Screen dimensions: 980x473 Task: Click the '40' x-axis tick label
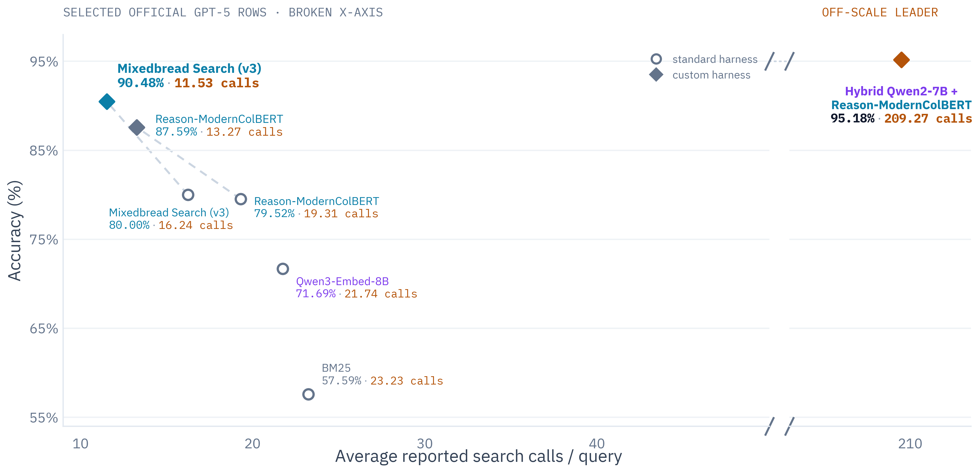coord(597,444)
